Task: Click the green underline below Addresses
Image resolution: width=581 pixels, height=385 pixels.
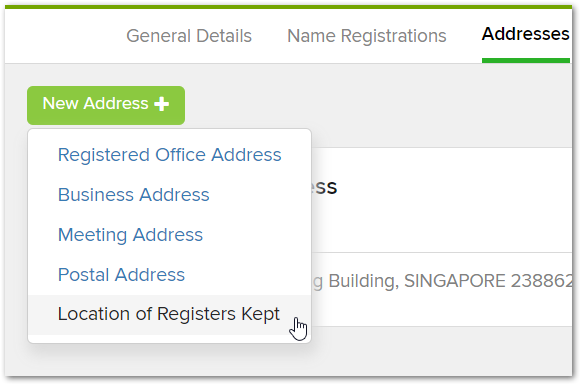Action: click(525, 60)
